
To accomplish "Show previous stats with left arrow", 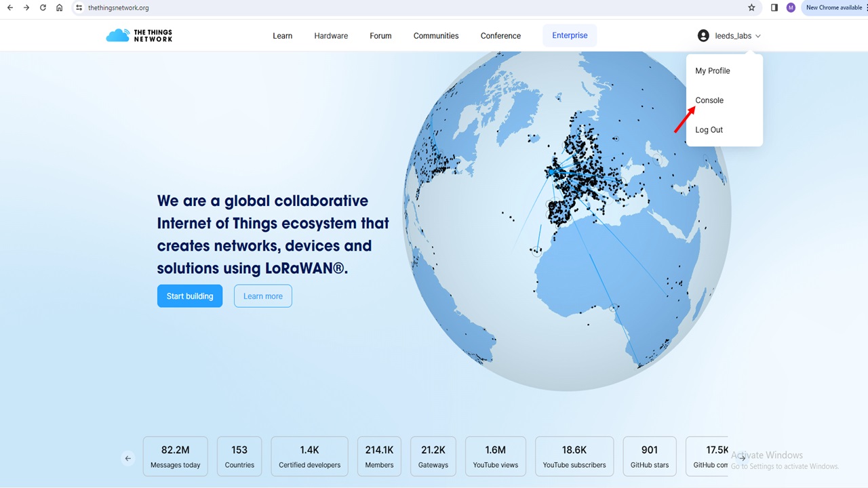I will pyautogui.click(x=128, y=458).
